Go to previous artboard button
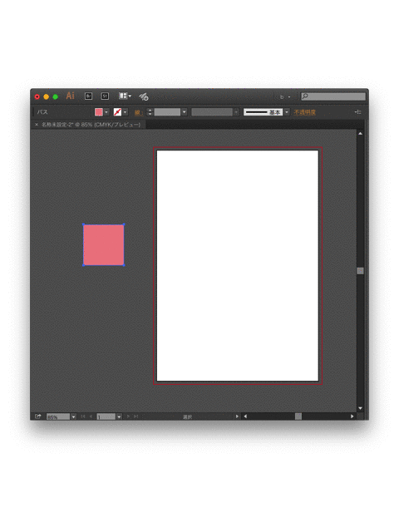Image resolution: width=399 pixels, height=532 pixels. [91, 416]
